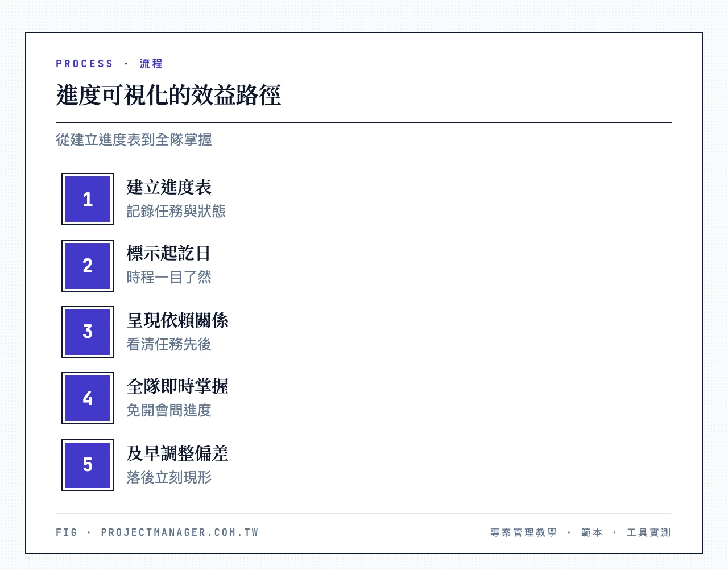Click footer text 專案管理教學
This screenshot has width=728, height=570.
coord(524,532)
